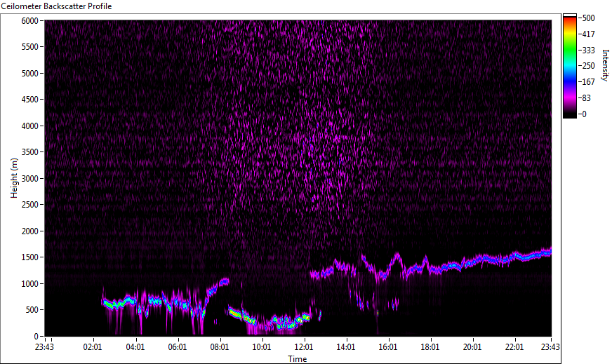Click the Ceilometer Backscatter Profile title

tap(56, 6)
